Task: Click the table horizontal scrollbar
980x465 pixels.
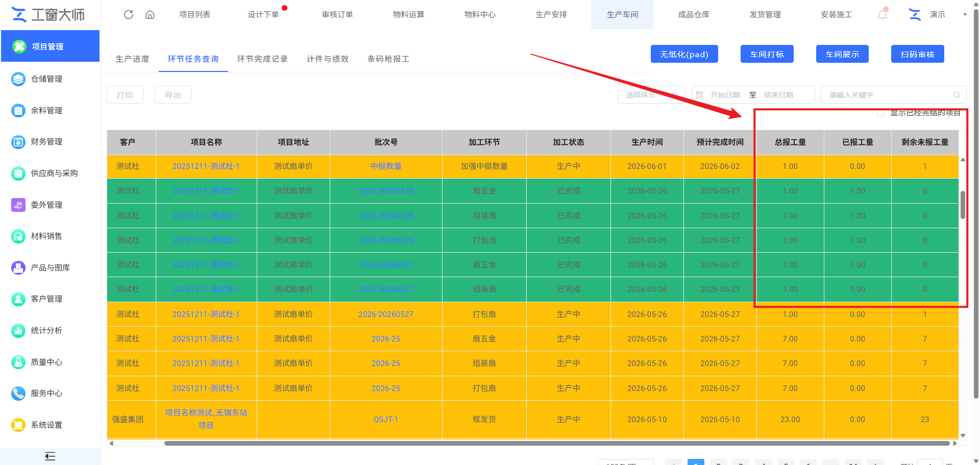Action: (556, 443)
